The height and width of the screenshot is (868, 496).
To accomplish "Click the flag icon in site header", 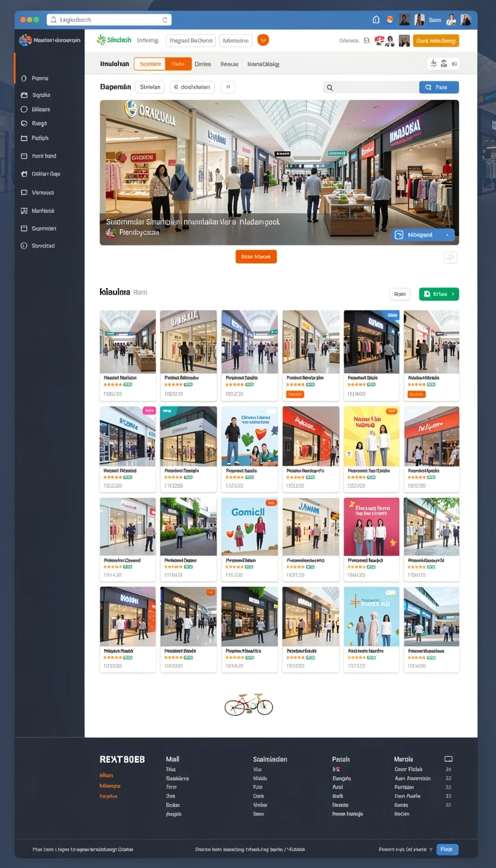I will [380, 41].
